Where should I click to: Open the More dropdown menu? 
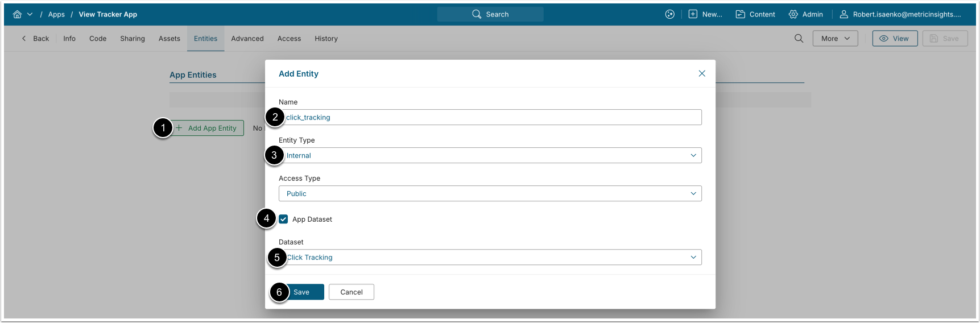835,39
